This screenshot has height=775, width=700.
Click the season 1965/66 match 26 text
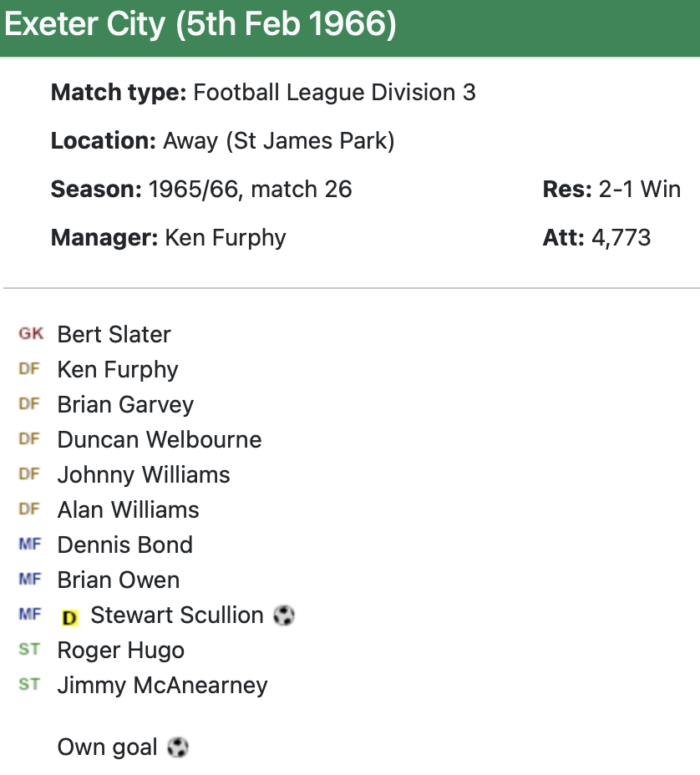pyautogui.click(x=250, y=190)
